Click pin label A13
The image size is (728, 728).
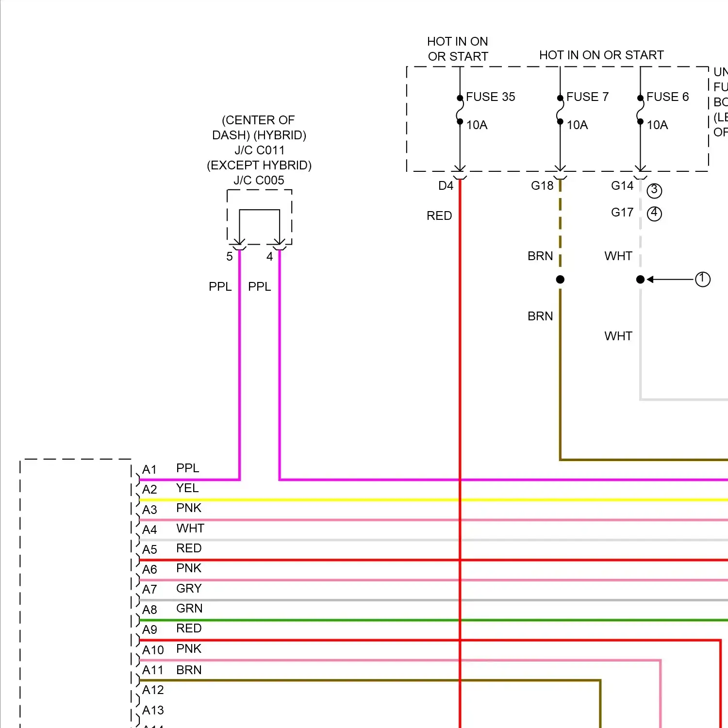coord(153,711)
